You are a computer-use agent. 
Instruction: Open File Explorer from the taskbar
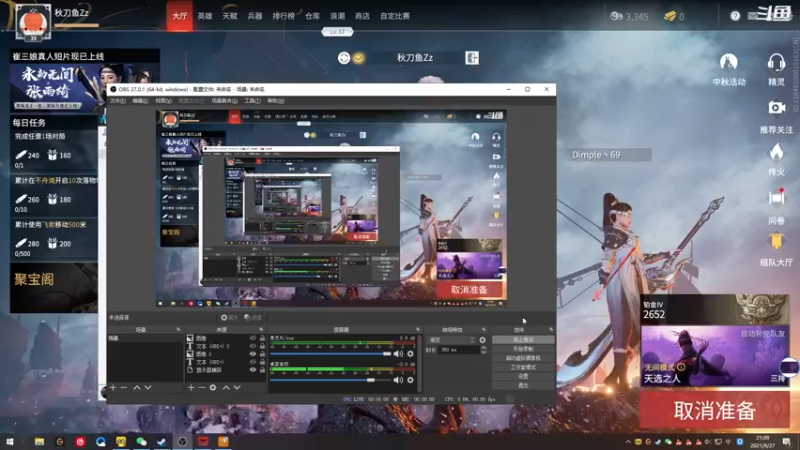(x=39, y=441)
